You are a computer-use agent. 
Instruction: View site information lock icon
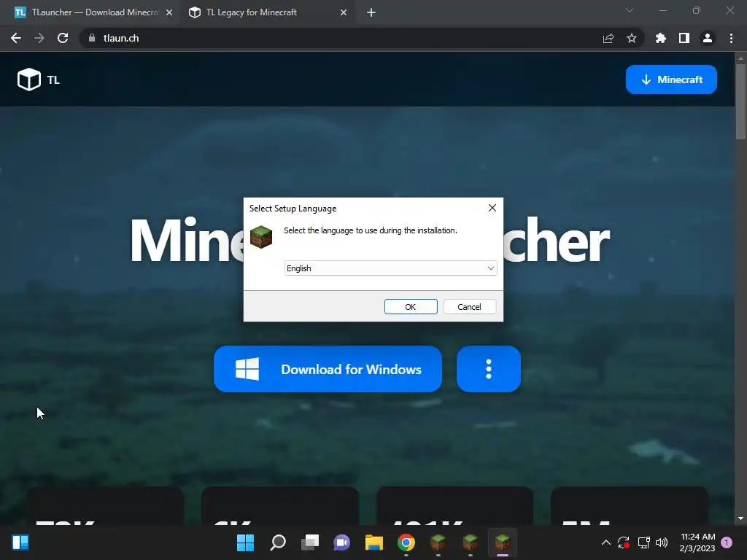[x=92, y=38]
